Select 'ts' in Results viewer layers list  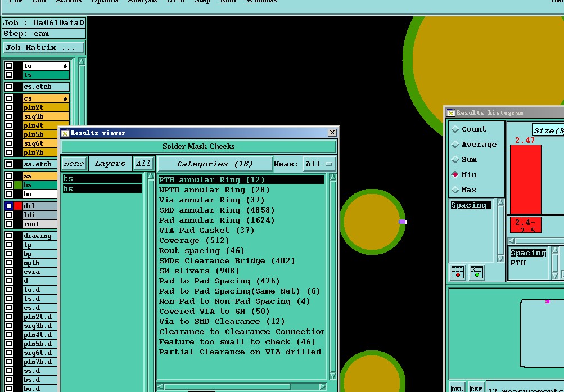(102, 178)
